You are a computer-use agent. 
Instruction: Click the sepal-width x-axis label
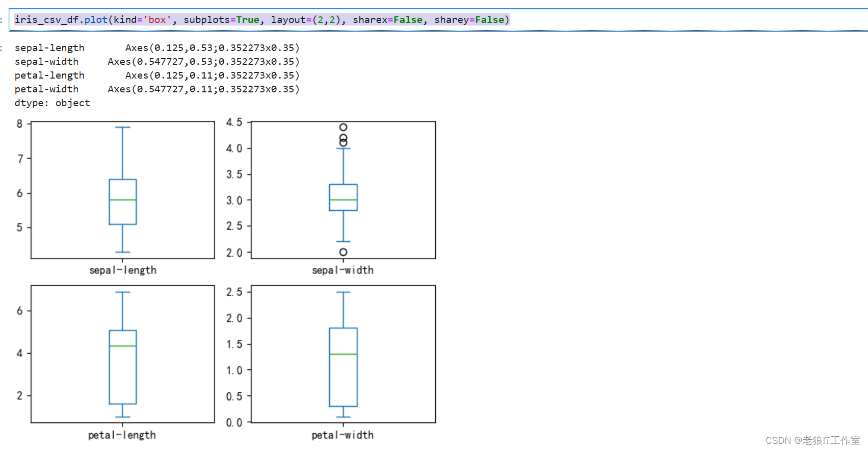pyautogui.click(x=343, y=270)
